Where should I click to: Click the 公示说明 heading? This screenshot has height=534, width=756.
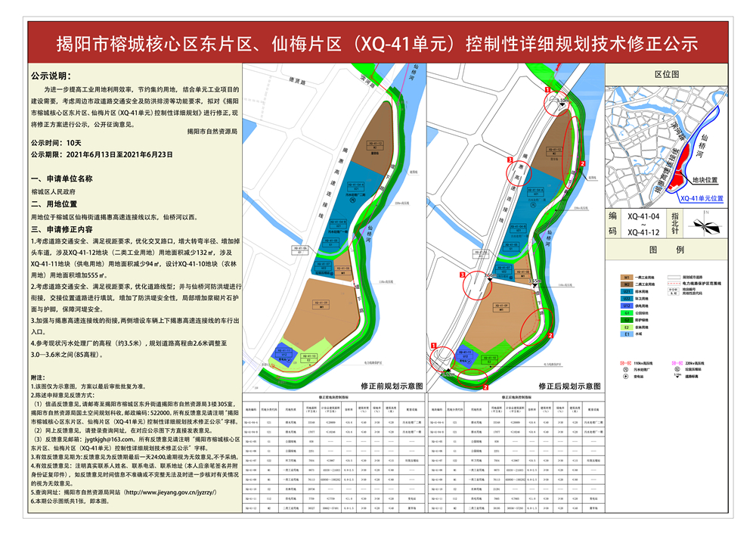coord(51,76)
